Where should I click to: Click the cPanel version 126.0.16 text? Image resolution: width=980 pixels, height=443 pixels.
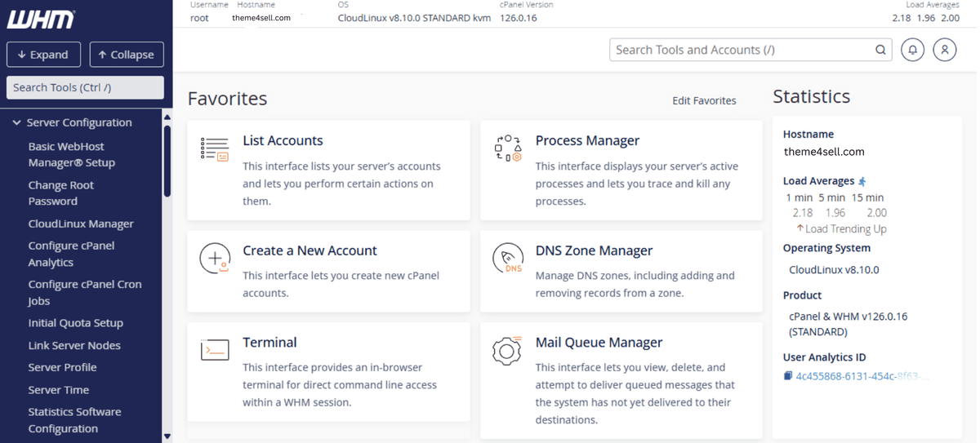pos(519,18)
